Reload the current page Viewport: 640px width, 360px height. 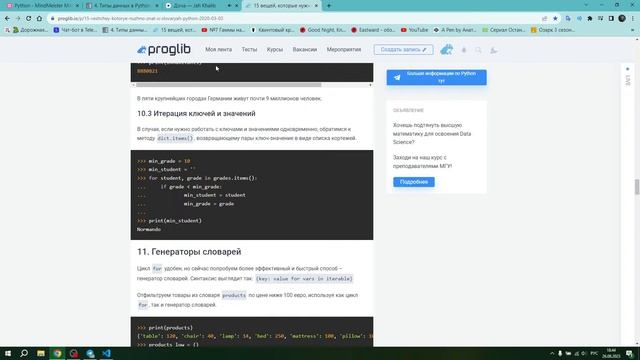coord(28,18)
